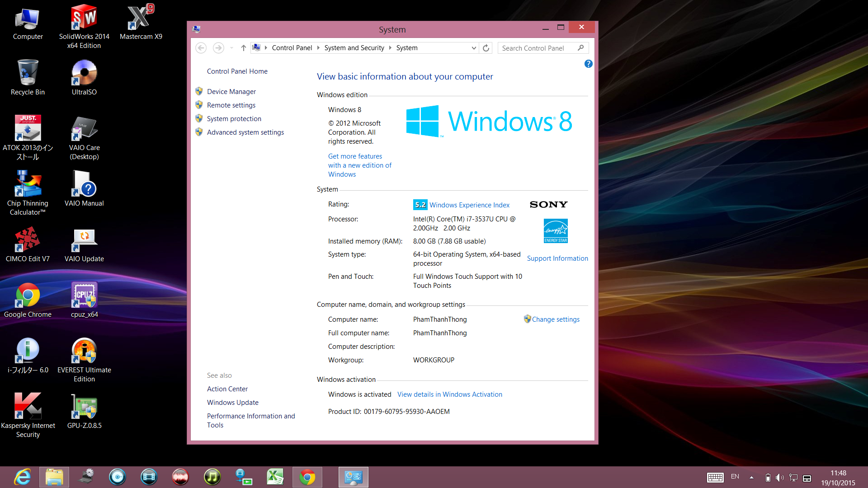The width and height of the screenshot is (868, 488).
Task: Select EVEREST Ultimate Edition shortcut
Action: click(x=84, y=360)
